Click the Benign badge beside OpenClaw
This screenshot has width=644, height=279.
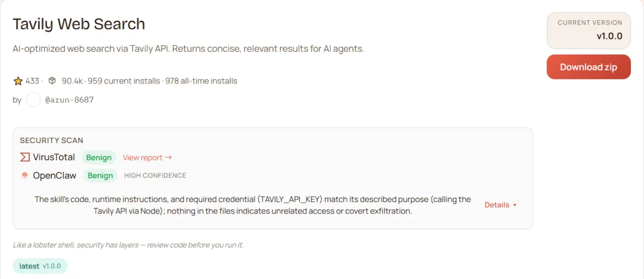[100, 175]
